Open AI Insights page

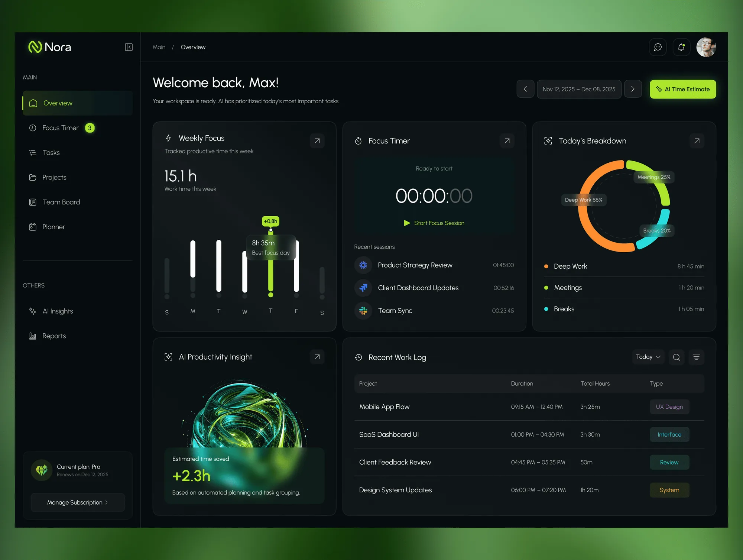pyautogui.click(x=58, y=311)
